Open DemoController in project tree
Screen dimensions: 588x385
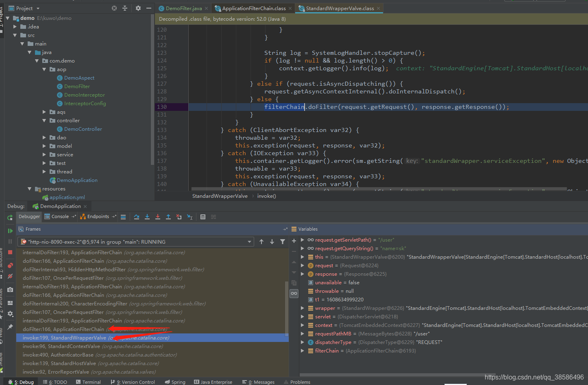click(83, 129)
